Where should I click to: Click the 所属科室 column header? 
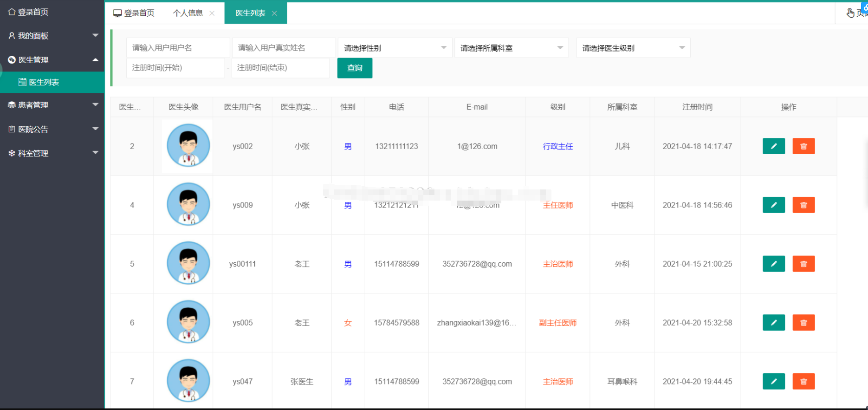[622, 107]
